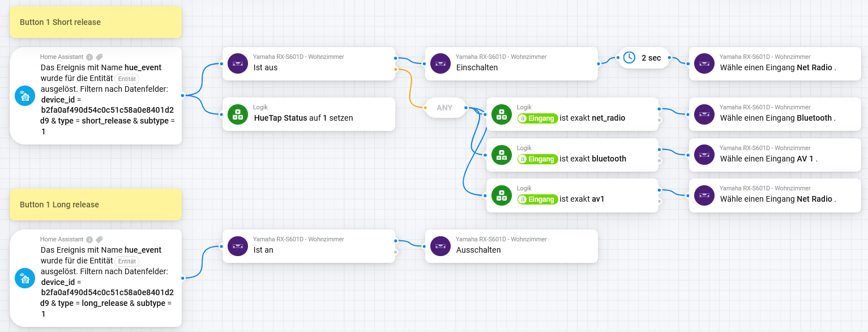Click the Eingang tag in the bluetooth condition
Image resolution: width=868 pixels, height=332 pixels.
point(537,159)
